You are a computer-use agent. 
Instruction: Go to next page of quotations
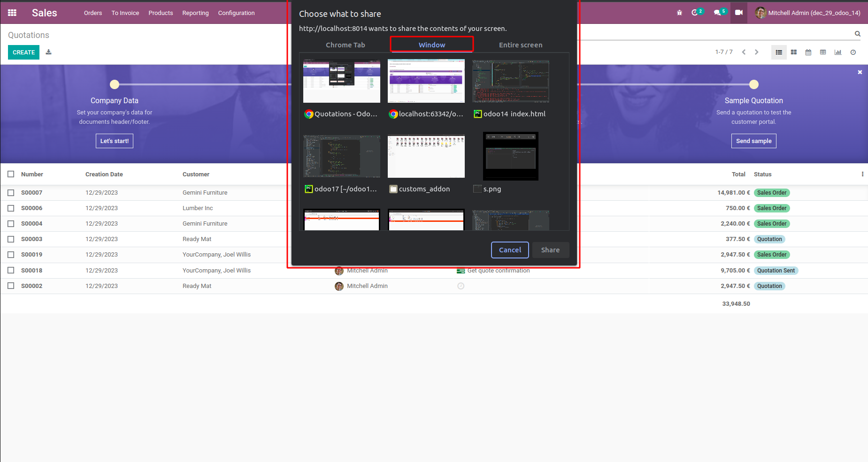click(x=756, y=52)
